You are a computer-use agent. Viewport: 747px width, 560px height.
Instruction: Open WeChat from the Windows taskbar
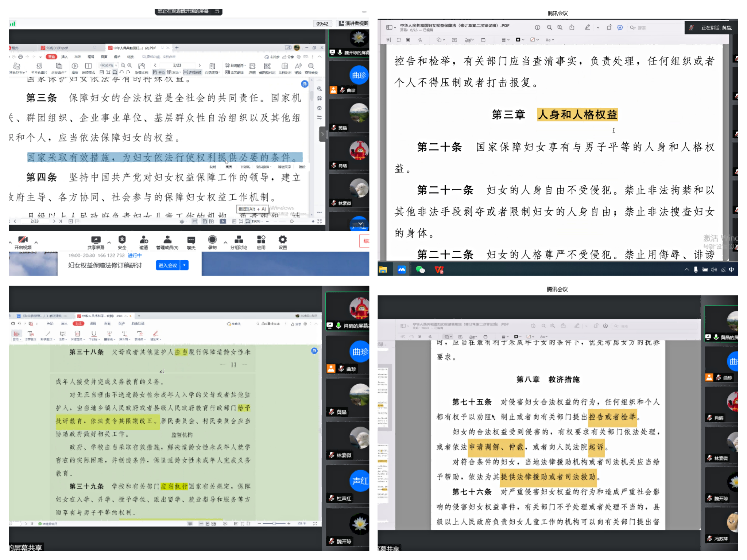(x=420, y=270)
